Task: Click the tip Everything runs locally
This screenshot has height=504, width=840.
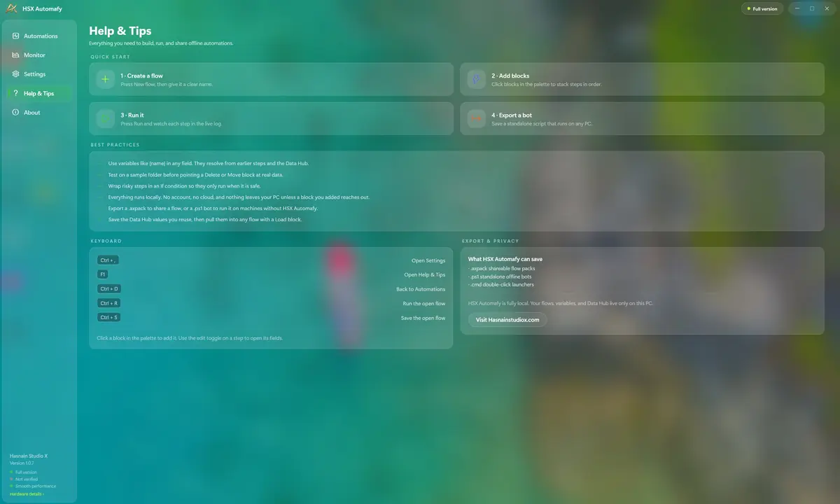Action: click(x=239, y=197)
